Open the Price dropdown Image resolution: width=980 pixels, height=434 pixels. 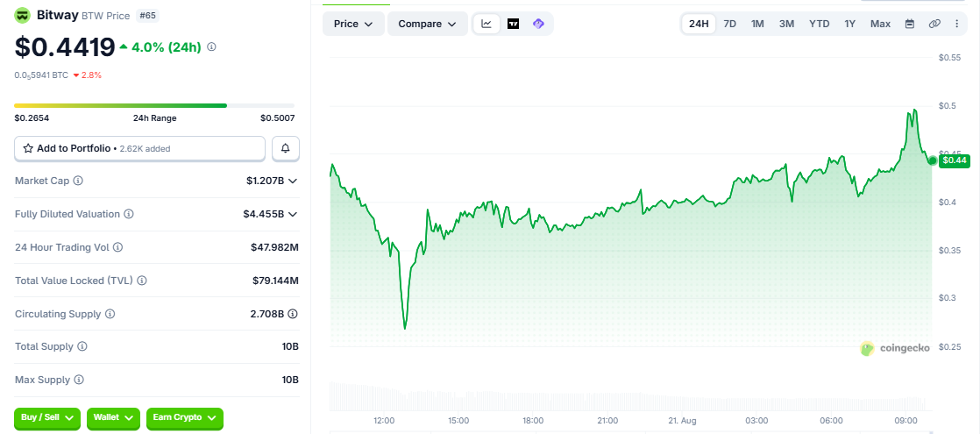click(x=353, y=24)
